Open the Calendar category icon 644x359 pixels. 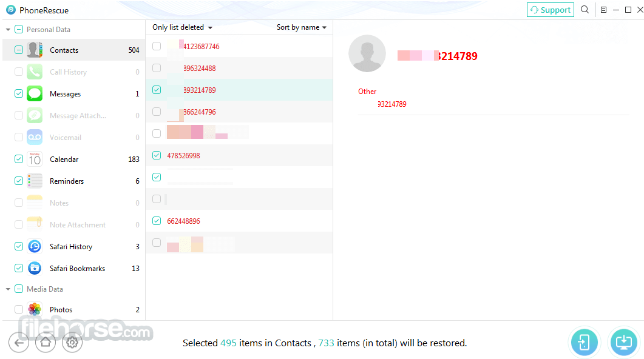[x=35, y=159]
